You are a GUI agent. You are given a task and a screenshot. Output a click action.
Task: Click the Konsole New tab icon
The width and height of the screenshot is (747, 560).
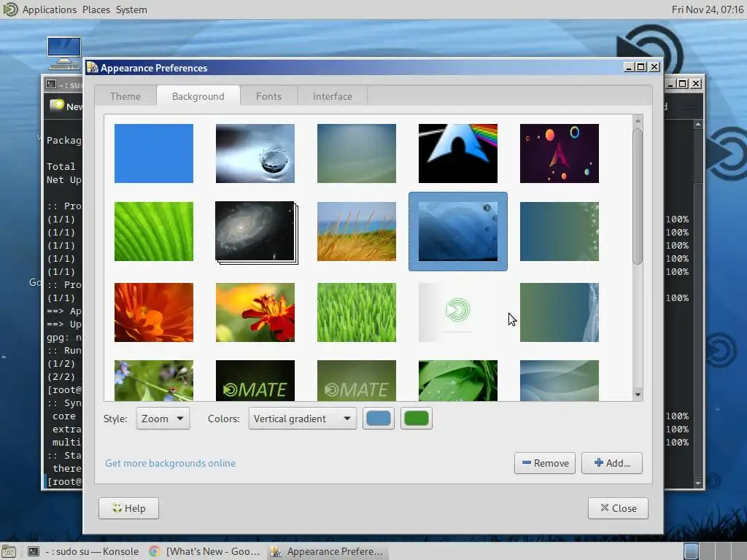click(57, 104)
